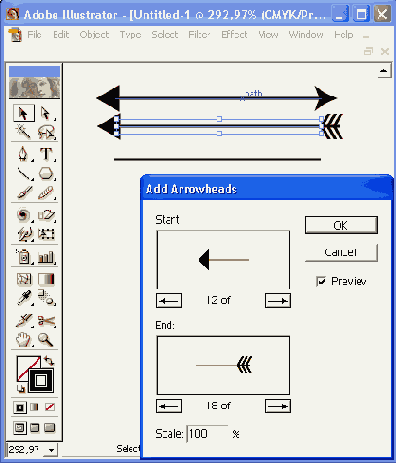The image size is (396, 463).
Task: Open the Edit menu
Action: (x=61, y=35)
